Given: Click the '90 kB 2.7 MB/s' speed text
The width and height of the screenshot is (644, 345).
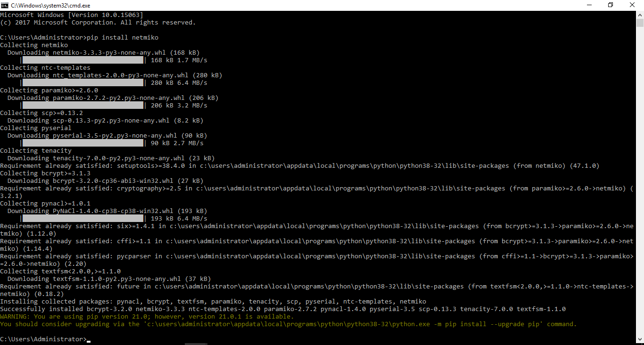Looking at the screenshot, I should (177, 143).
